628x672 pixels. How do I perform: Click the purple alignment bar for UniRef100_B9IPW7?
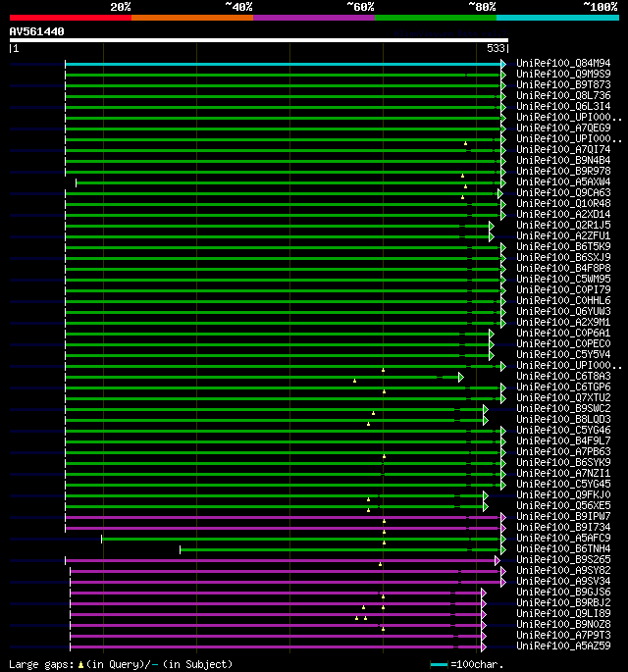pos(283,517)
